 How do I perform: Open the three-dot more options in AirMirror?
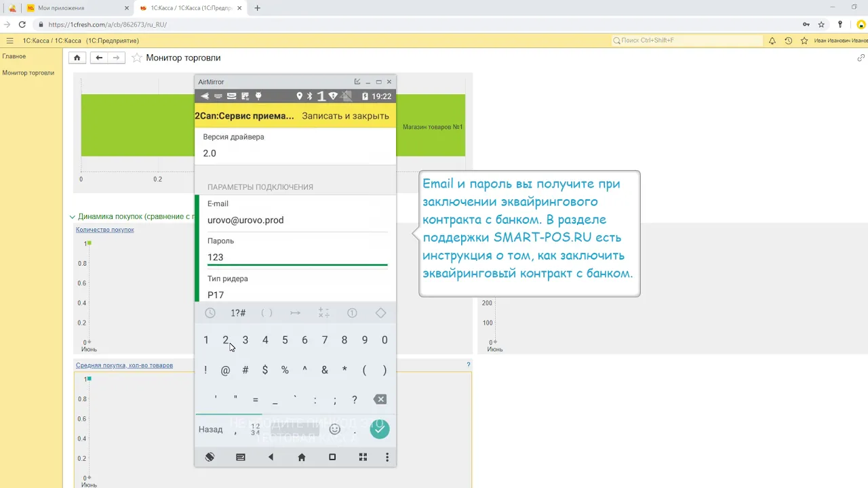(x=387, y=457)
